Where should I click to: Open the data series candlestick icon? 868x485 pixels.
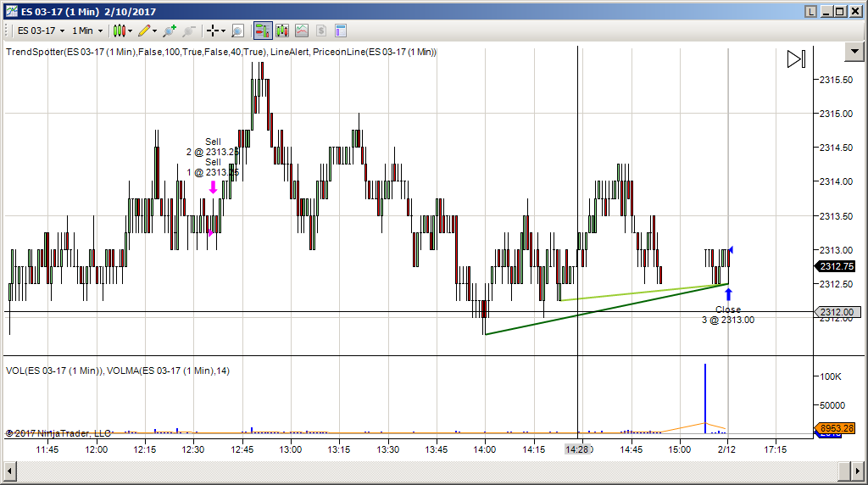tap(282, 31)
